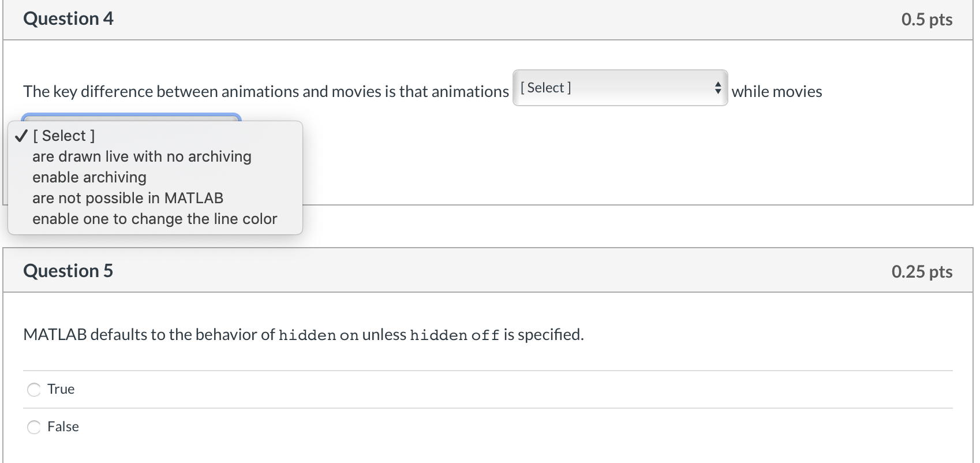Click the Question 4 heading
Image resolution: width=980 pixels, height=463 pixels.
(68, 19)
